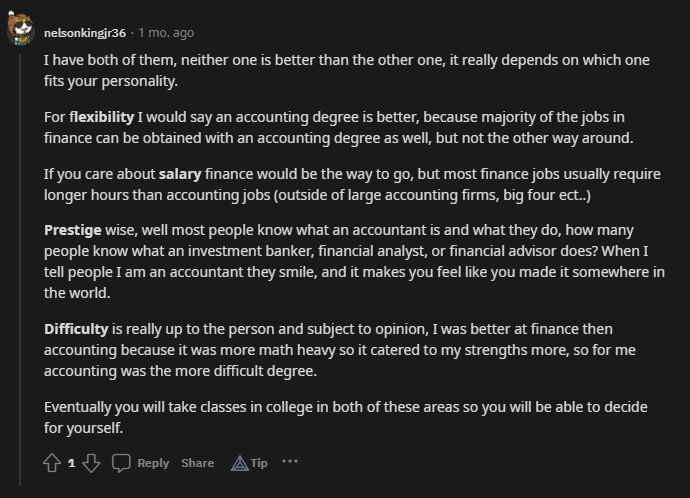Click the bold word 'salary'
Viewport: 690px width, 498px height.
pyautogui.click(x=180, y=174)
